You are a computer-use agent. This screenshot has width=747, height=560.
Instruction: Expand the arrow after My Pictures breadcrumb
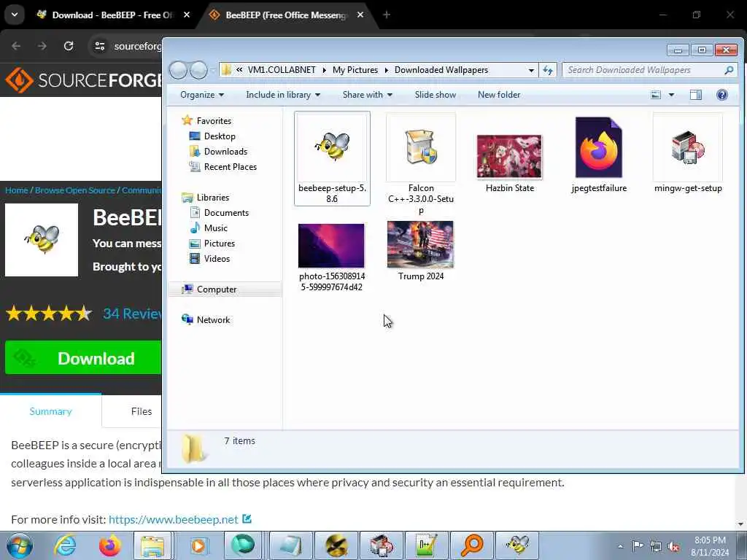pyautogui.click(x=387, y=70)
